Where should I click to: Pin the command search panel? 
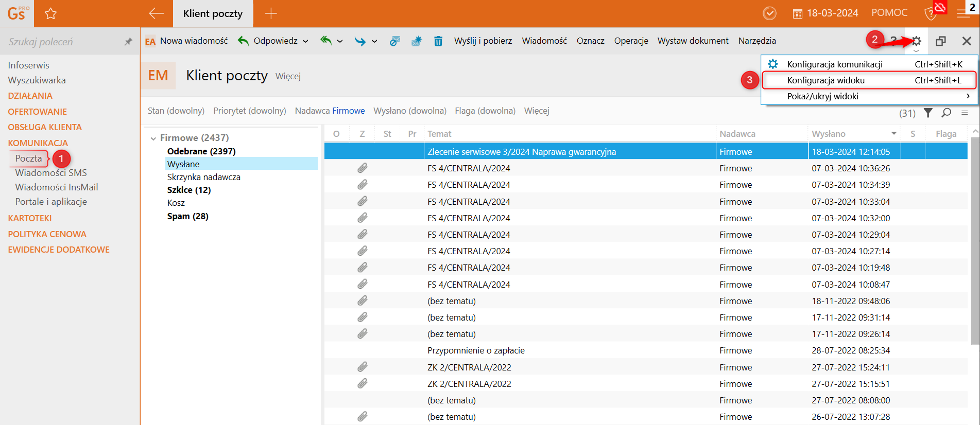[x=128, y=42]
